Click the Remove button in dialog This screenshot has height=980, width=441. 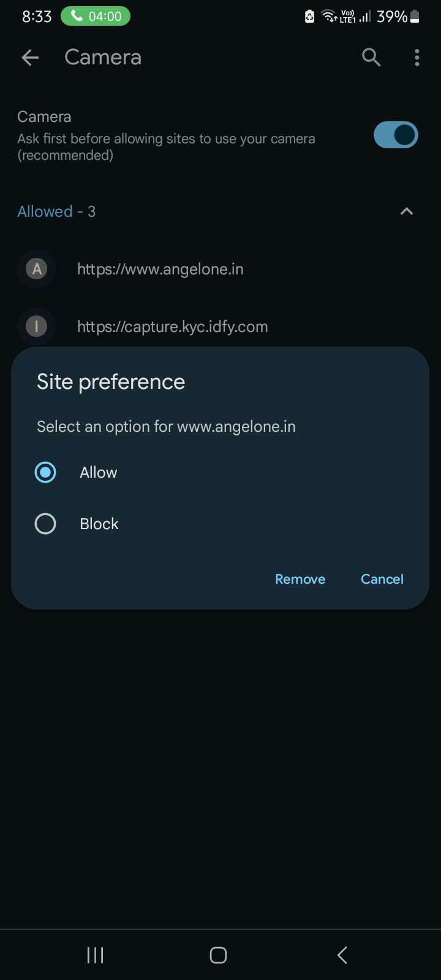[300, 579]
